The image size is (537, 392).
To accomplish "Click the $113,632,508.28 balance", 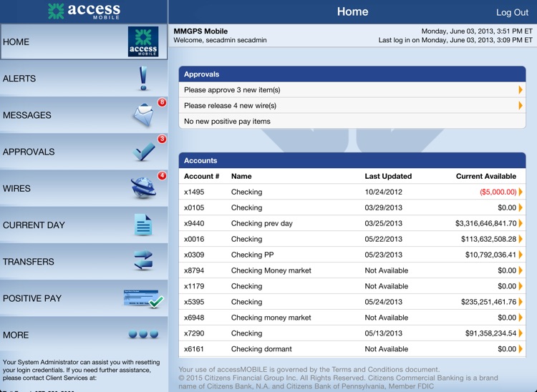I will click(x=489, y=239).
